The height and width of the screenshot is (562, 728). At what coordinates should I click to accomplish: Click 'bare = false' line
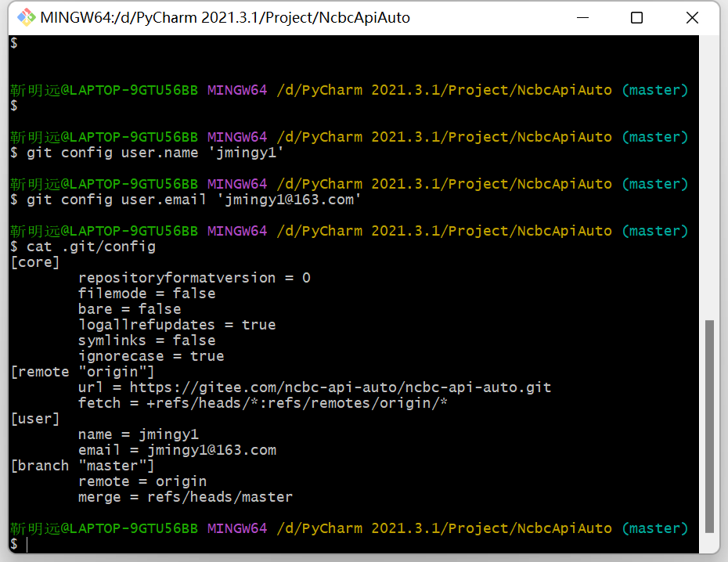(129, 309)
